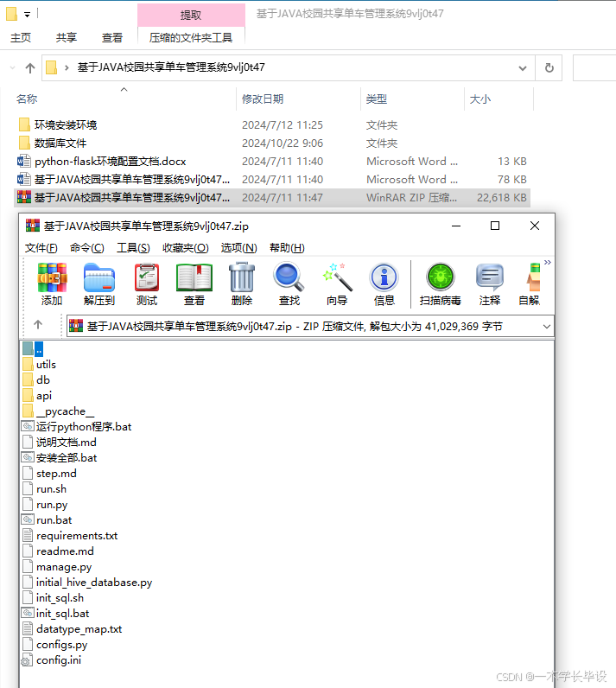Screen dimensions: 616x688
Task: Select datatype_map.txt in archive list
Action: click(73, 629)
